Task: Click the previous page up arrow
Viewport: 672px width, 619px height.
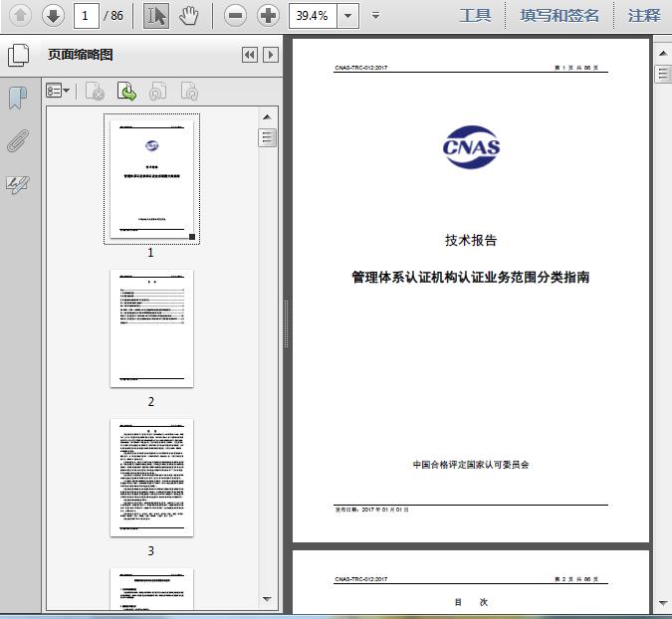Action: tap(21, 15)
